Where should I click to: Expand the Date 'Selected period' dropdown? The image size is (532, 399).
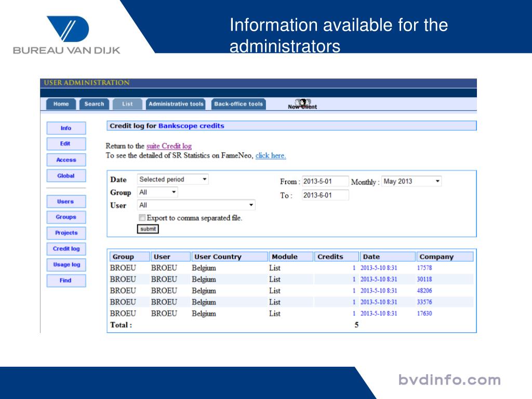click(x=172, y=179)
